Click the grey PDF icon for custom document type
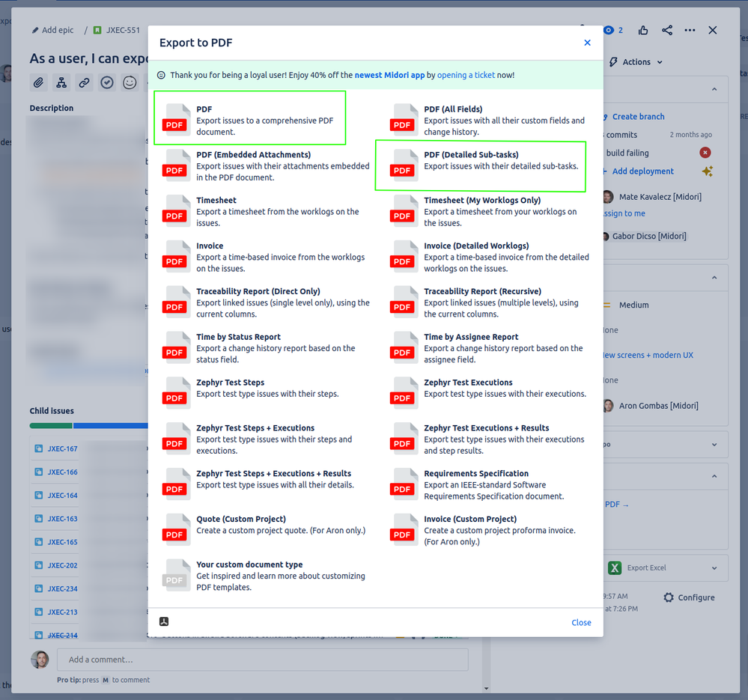The width and height of the screenshot is (748, 700). click(177, 576)
